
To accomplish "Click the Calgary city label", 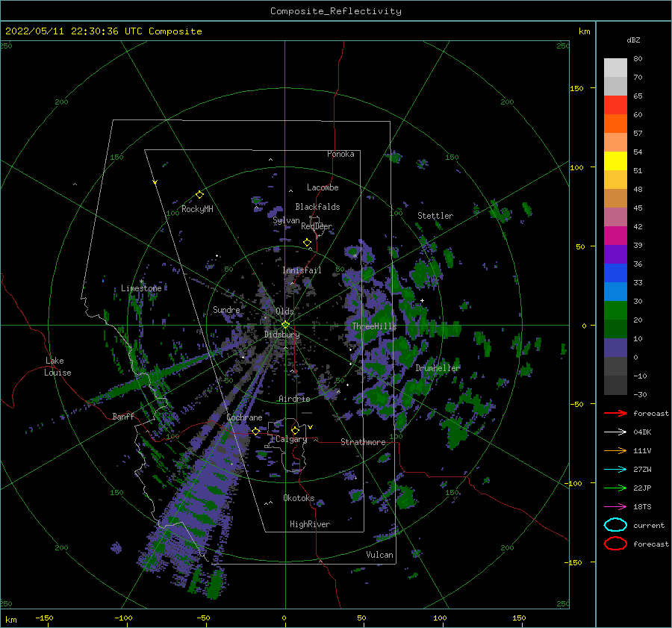I will pos(291,439).
